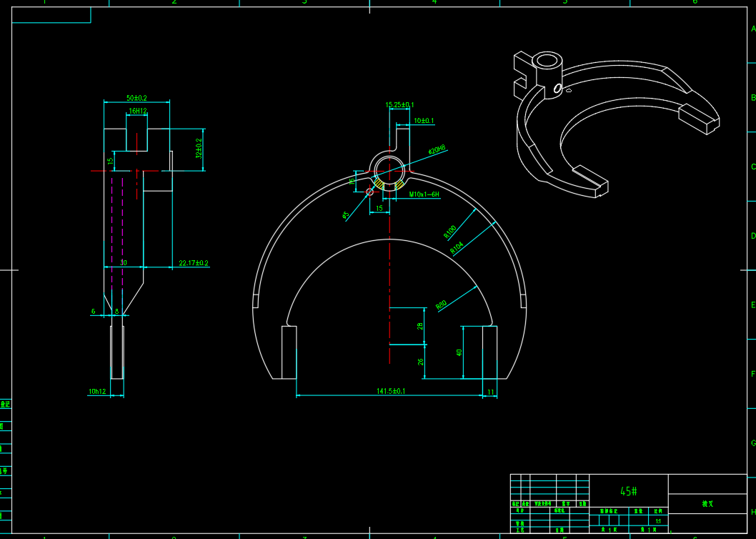This screenshot has width=756, height=539.
Task: Click the ø5 hole diameter label
Action: point(346,215)
